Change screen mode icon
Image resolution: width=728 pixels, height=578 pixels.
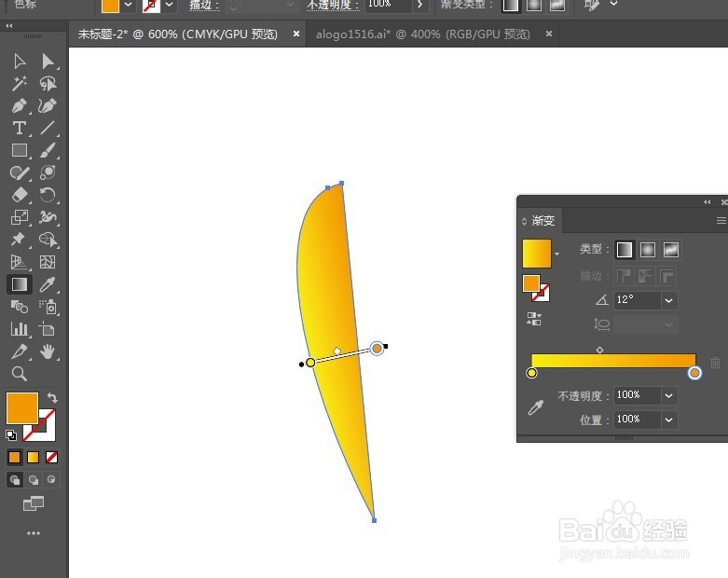34,503
